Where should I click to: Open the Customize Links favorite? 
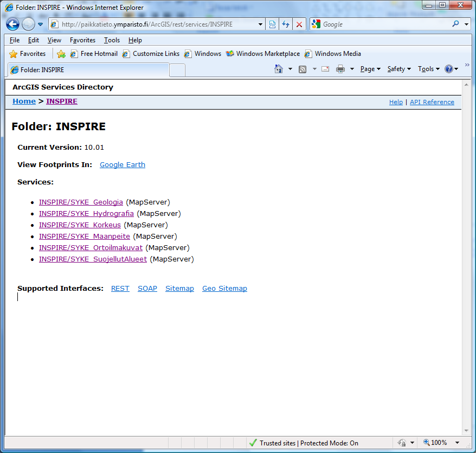click(x=151, y=54)
